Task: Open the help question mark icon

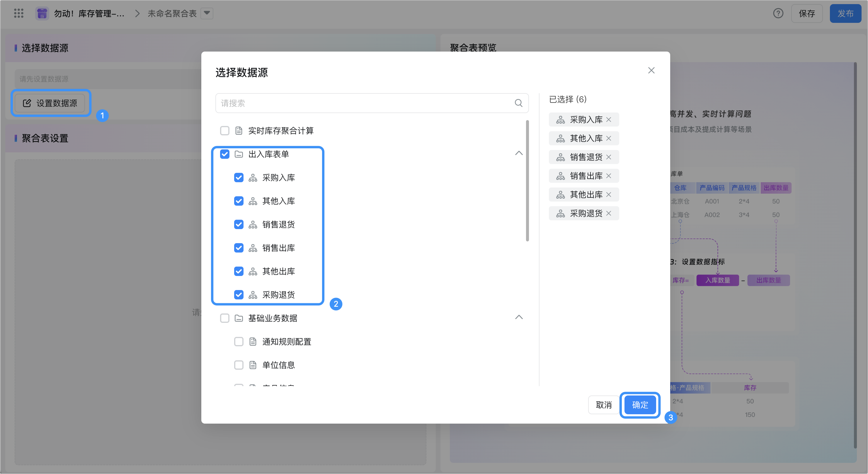Action: pyautogui.click(x=778, y=13)
